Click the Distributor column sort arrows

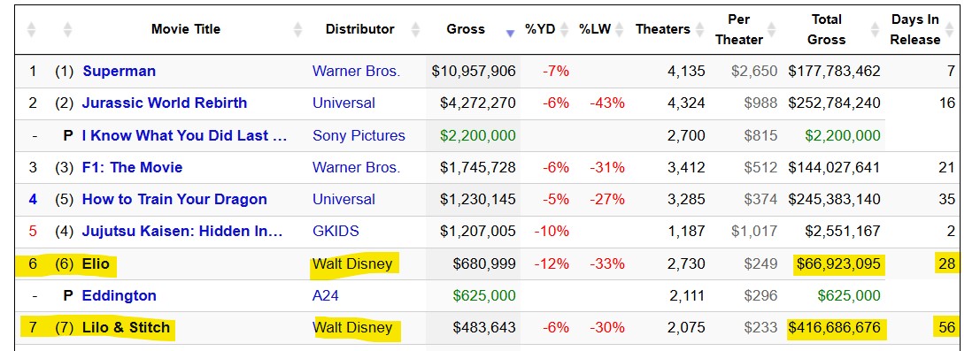[413, 29]
